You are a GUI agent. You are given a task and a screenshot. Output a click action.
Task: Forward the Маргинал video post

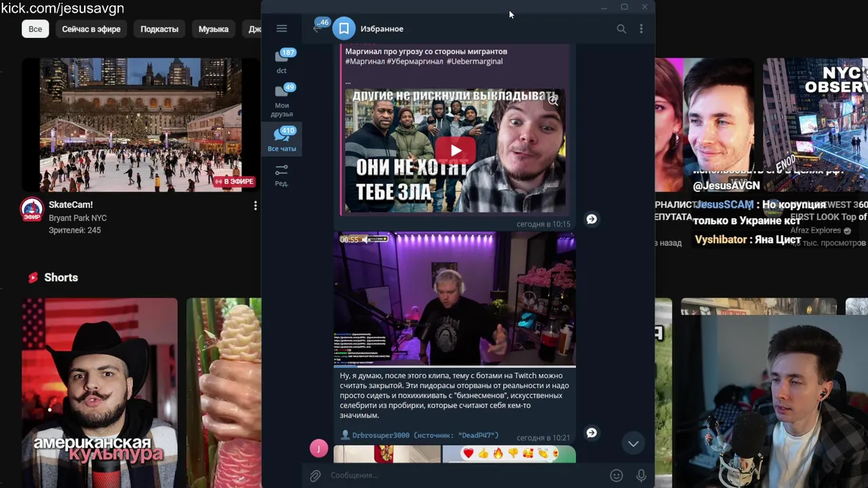591,219
